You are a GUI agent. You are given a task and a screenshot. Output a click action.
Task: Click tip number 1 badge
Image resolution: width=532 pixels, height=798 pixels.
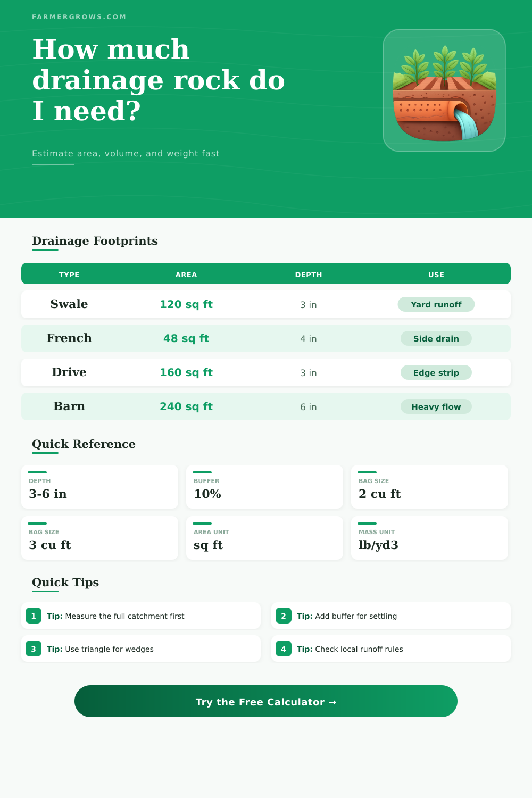pos(34,616)
